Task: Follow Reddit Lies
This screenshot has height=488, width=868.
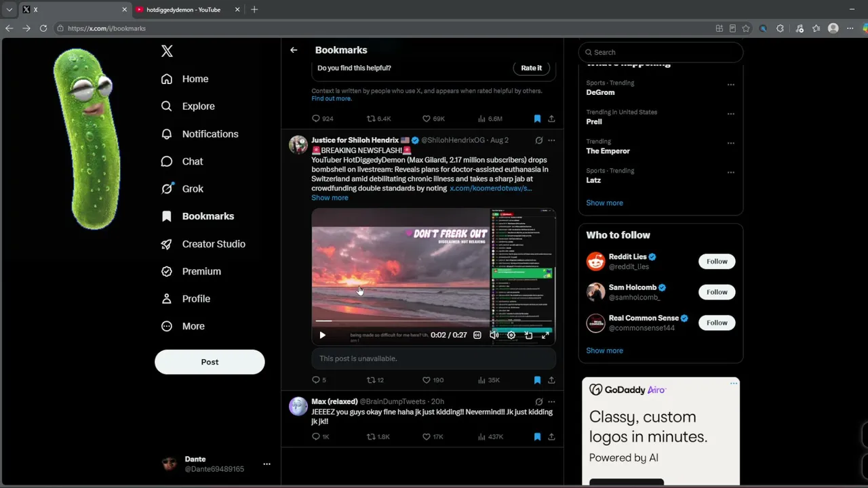Action: pyautogui.click(x=717, y=262)
